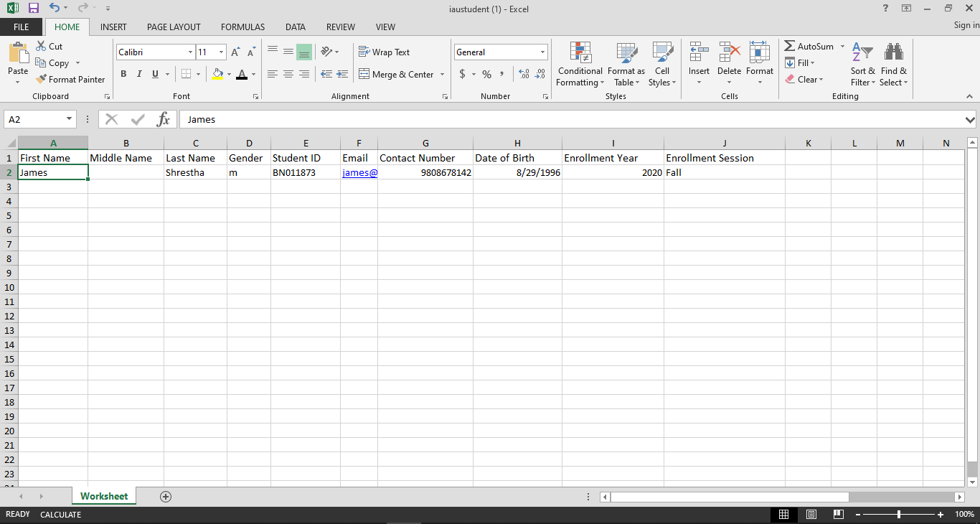Screen dimensions: 980x524
Task: Apply percent style format
Action: point(486,74)
